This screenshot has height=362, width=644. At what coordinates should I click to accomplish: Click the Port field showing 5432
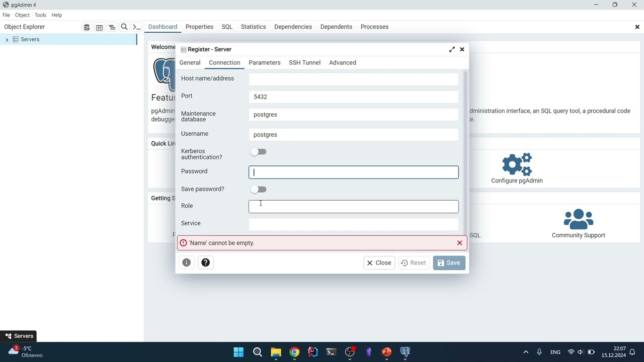pos(354,97)
